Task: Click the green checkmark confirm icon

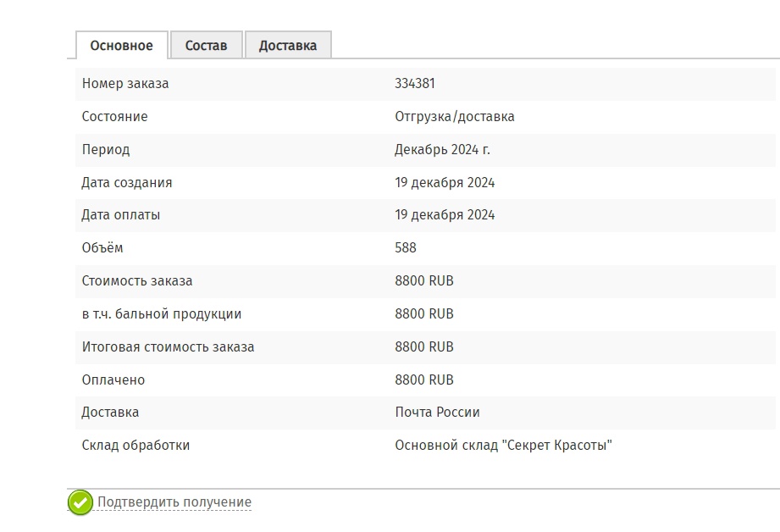Action: (80, 502)
